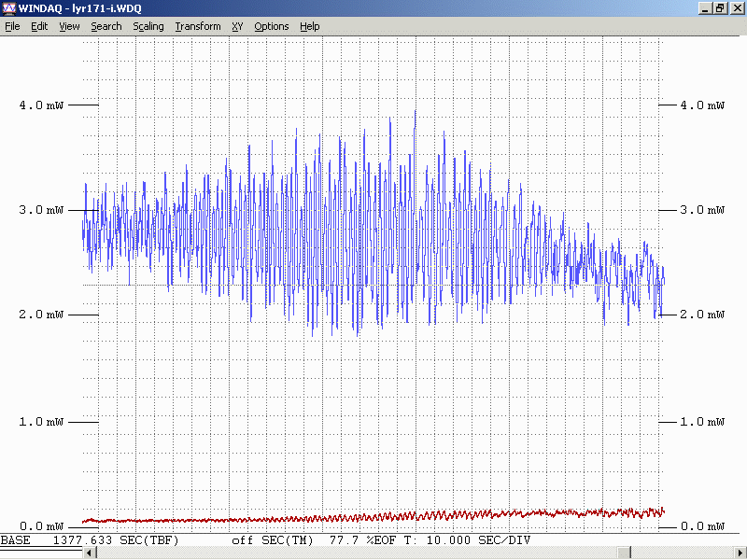Open the XY menu
Image resolution: width=747 pixels, height=560 pixels.
(237, 26)
